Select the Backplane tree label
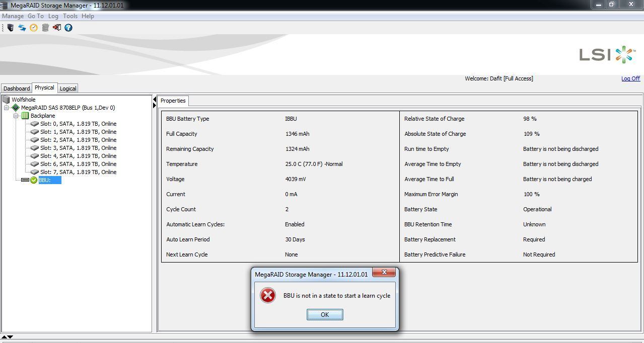This screenshot has width=644, height=343. [43, 116]
